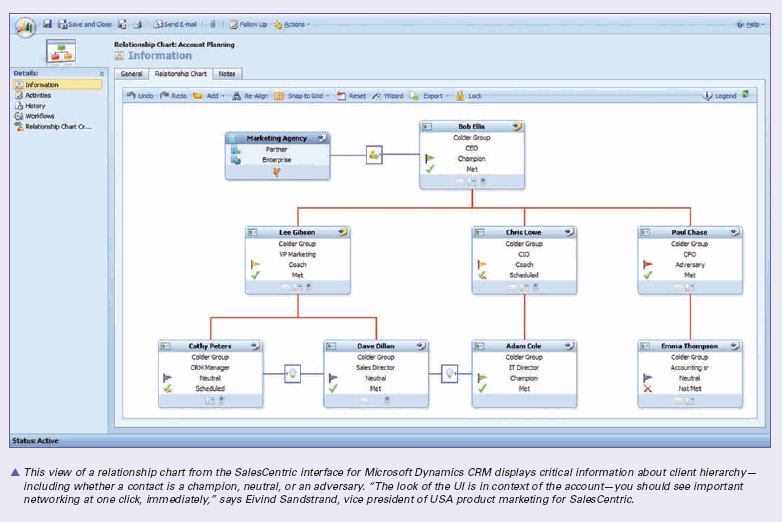Image resolution: width=782 pixels, height=522 pixels.
Task: Switch to the Notes tab
Action: tap(227, 74)
